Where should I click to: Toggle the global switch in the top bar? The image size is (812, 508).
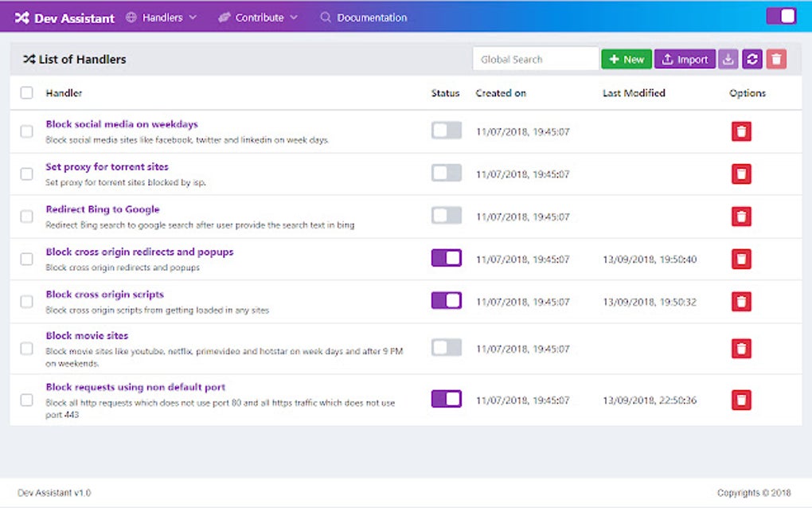tap(781, 16)
